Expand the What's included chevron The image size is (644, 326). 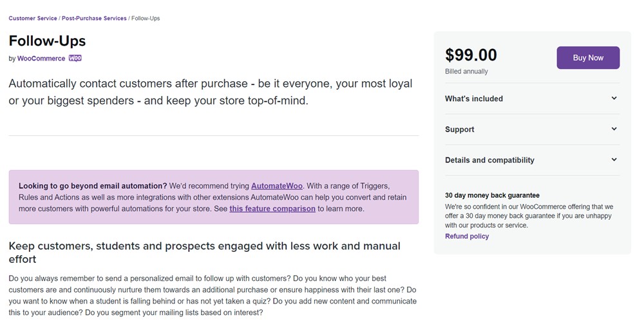(x=614, y=99)
